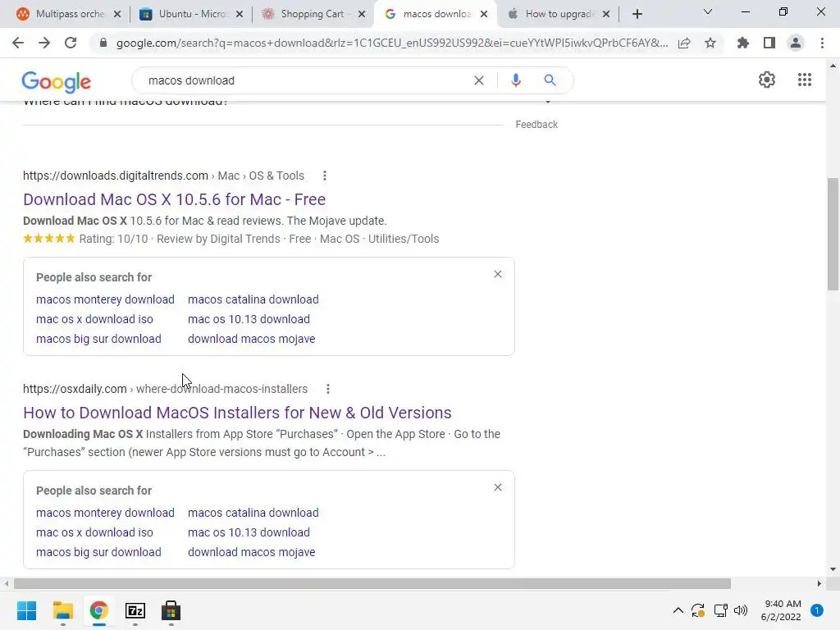The image size is (840, 630).
Task: Open the Chrome profile avatar
Action: pyautogui.click(x=796, y=43)
